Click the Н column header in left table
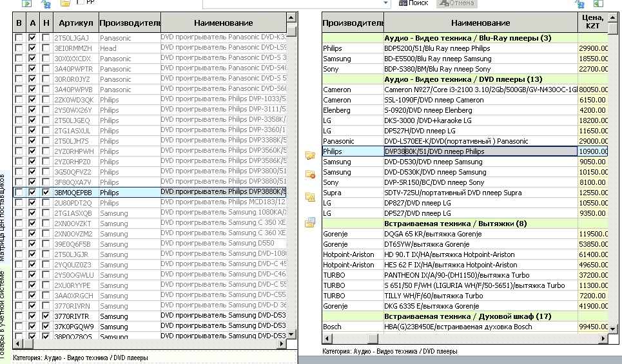The width and height of the screenshot is (622, 364). (46, 23)
